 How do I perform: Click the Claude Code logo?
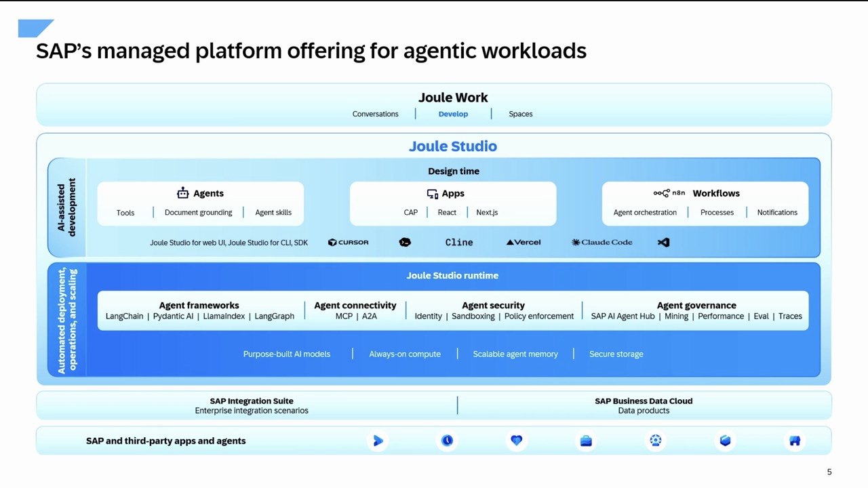pos(602,243)
